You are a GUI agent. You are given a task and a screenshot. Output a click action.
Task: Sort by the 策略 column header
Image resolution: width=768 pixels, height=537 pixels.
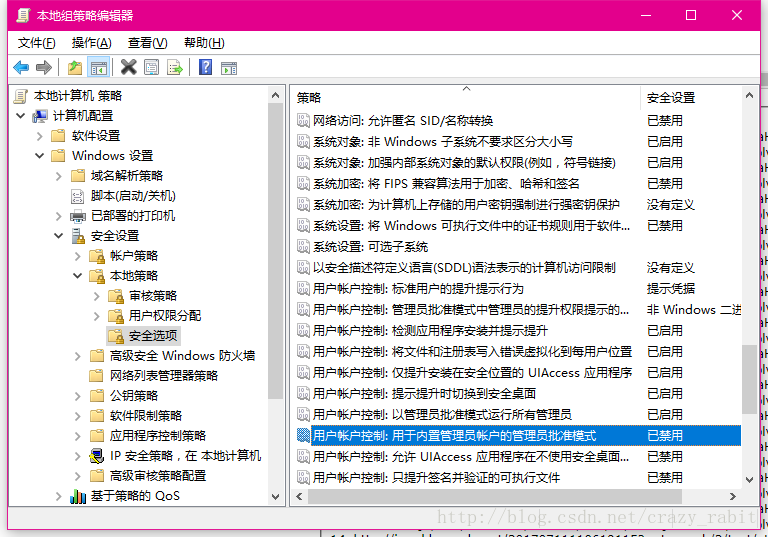pyautogui.click(x=466, y=98)
